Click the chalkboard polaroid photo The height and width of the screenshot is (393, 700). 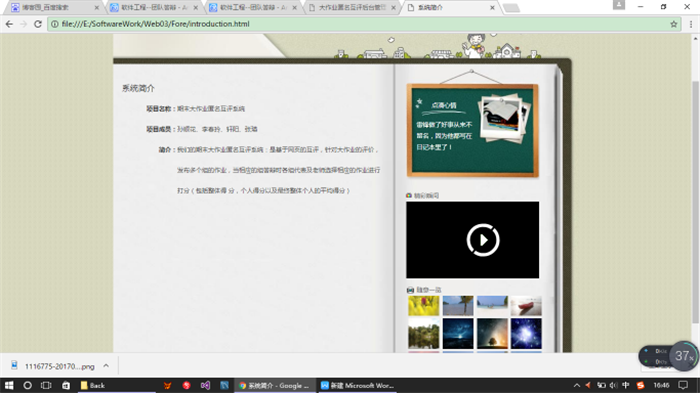click(x=504, y=118)
